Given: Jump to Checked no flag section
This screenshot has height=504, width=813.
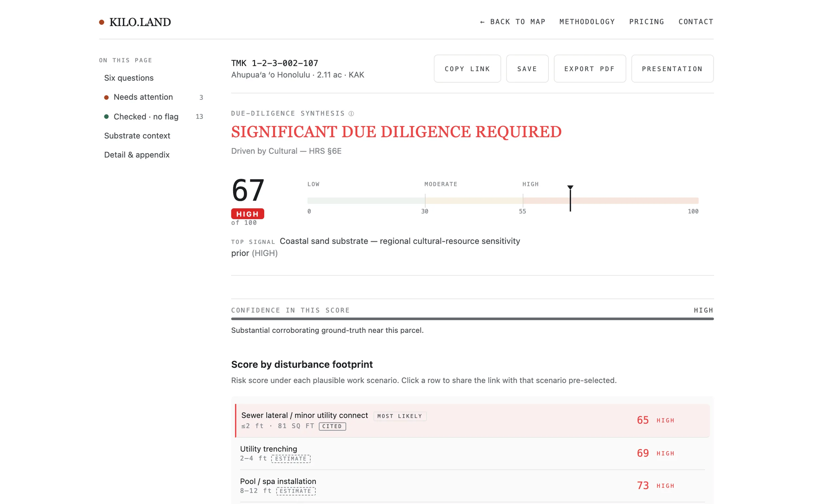Looking at the screenshot, I should 153,117.
